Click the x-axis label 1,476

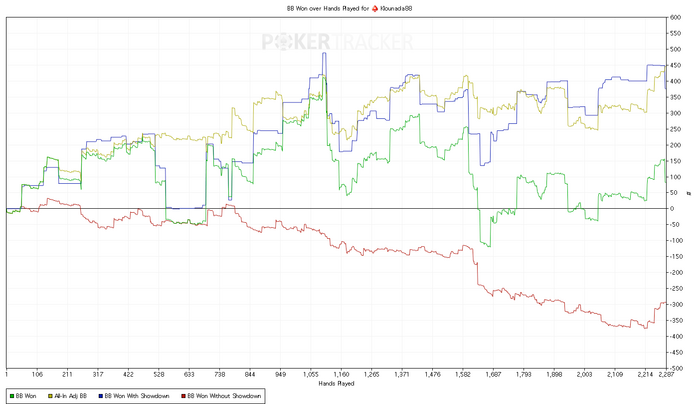pos(432,375)
